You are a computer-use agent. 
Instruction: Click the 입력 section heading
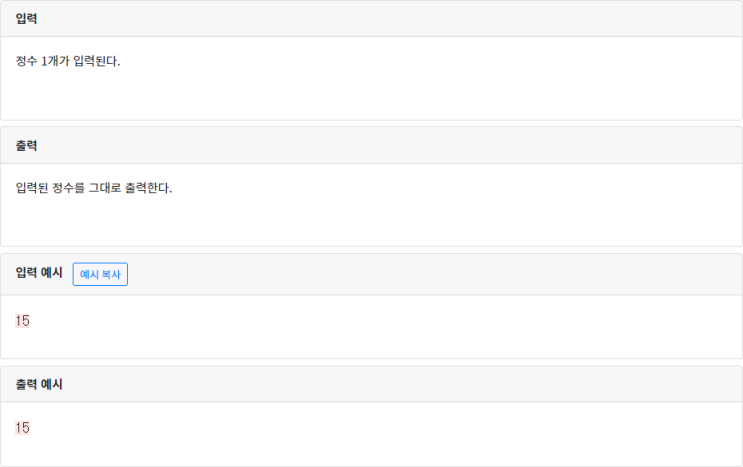click(27, 19)
